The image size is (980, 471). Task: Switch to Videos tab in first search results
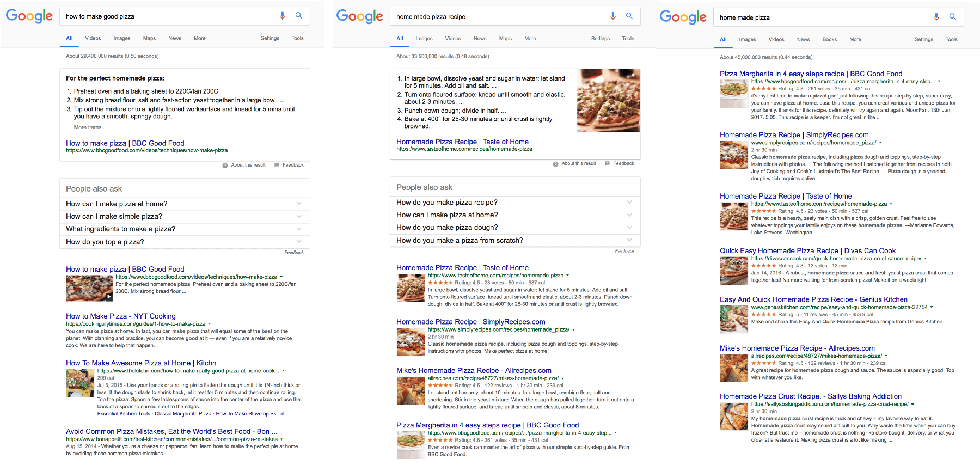click(93, 38)
